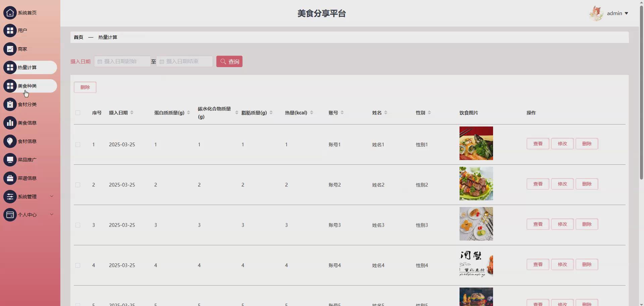Screen dimensions: 644x306
Task: Click the 用户 sidebar grid icon
Action: (10, 31)
